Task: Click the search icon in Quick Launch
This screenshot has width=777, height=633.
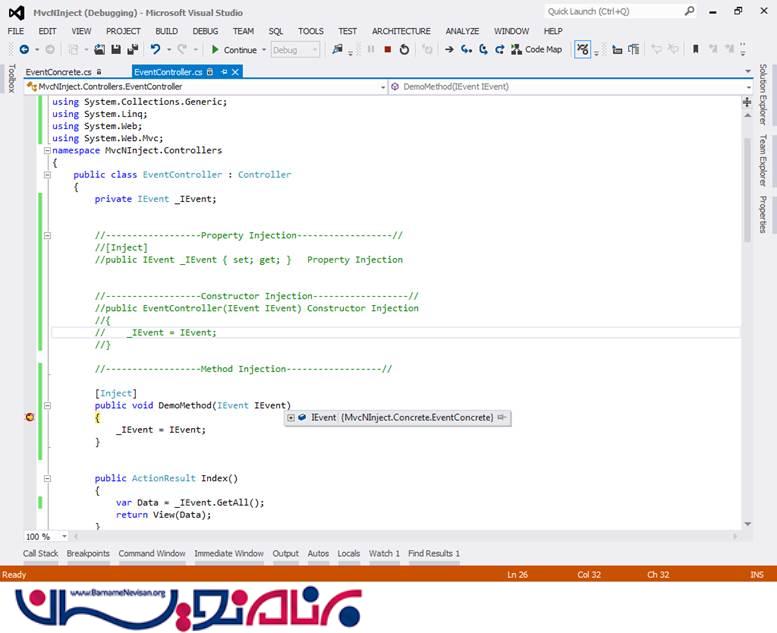Action: (x=689, y=11)
